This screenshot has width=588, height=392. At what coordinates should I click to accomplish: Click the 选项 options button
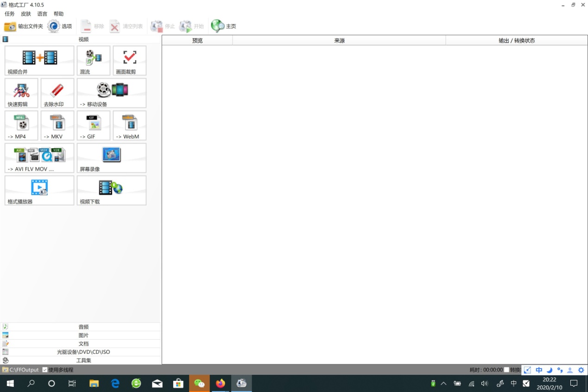pos(60,26)
